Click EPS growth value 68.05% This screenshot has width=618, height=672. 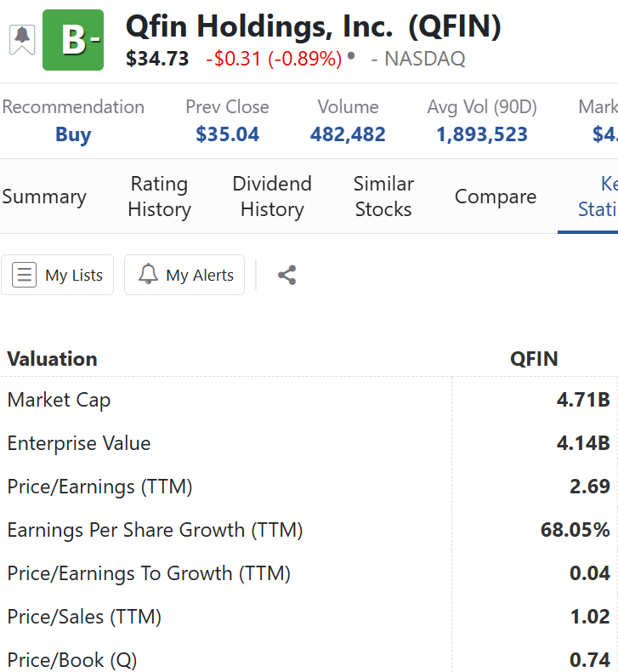pos(575,530)
